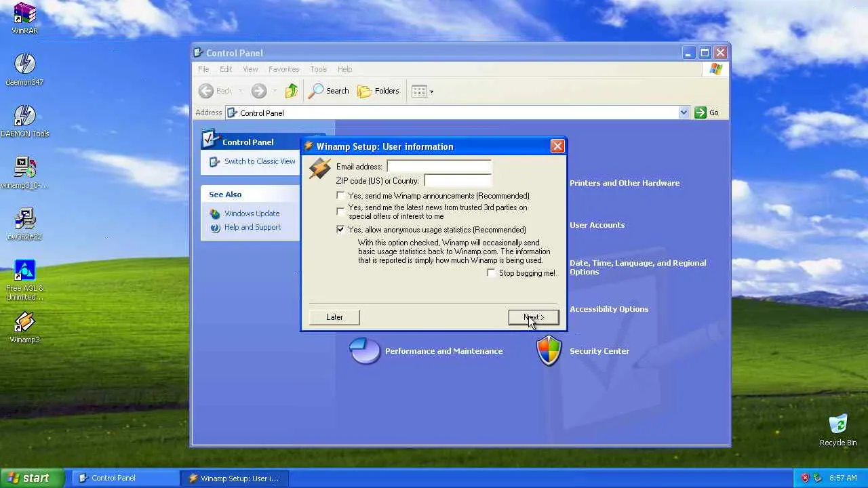Open Date, Time, Language, and Regional Options
Viewport: 868px width, 488px height.
tap(637, 267)
